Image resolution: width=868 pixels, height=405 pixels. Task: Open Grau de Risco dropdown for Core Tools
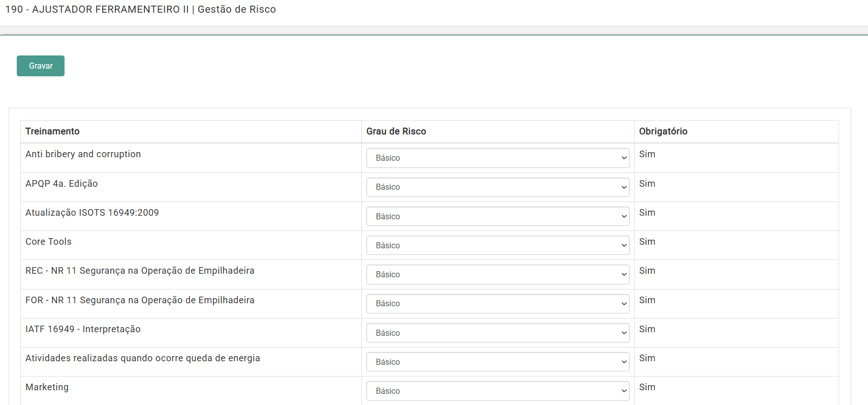[498, 245]
